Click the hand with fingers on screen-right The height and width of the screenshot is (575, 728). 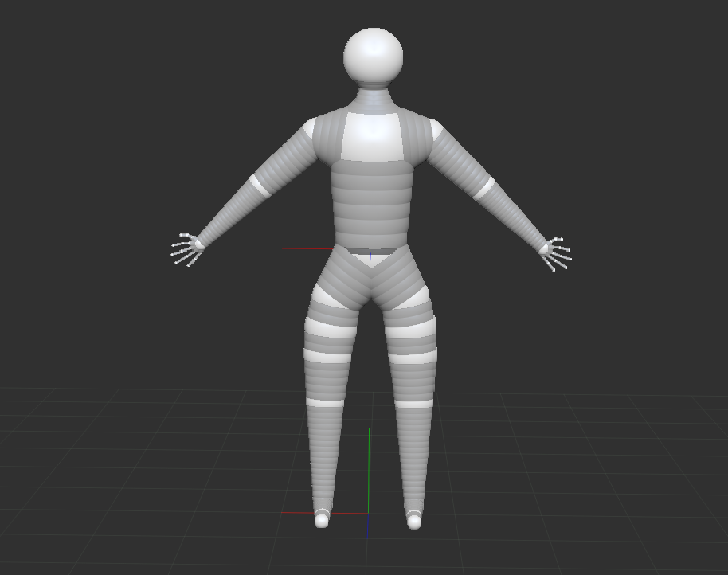click(x=554, y=252)
